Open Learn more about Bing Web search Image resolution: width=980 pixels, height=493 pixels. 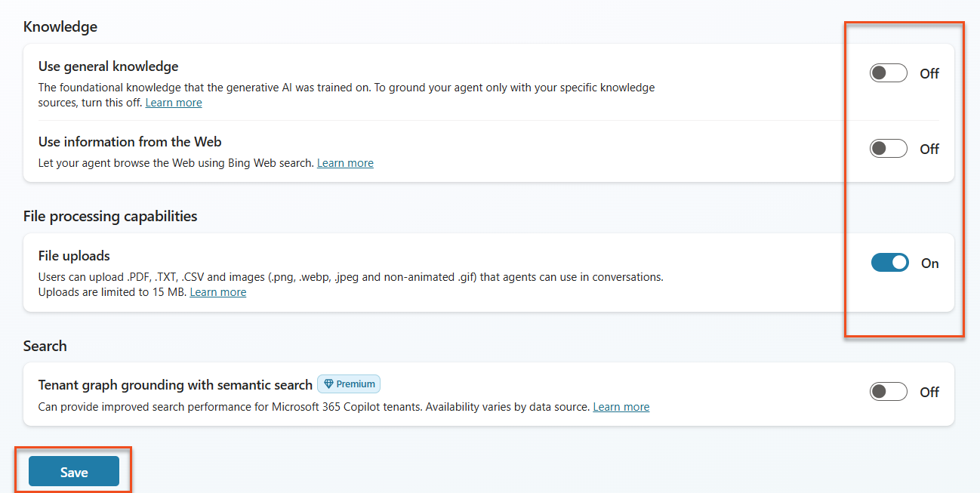pos(345,162)
